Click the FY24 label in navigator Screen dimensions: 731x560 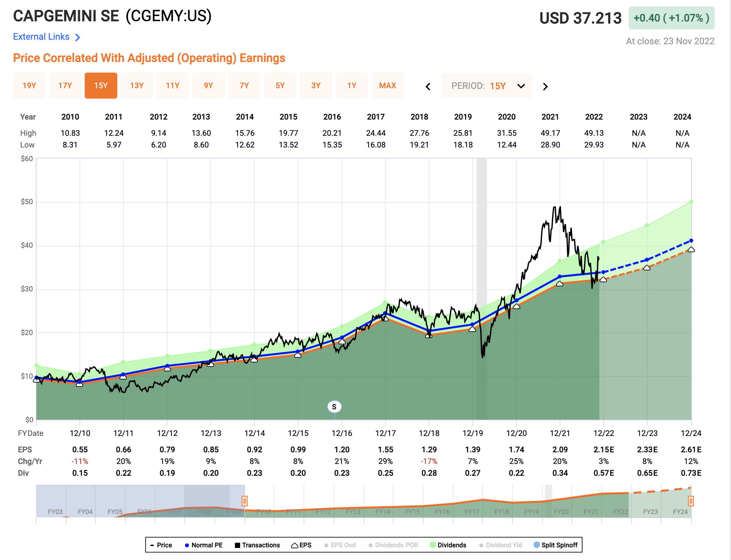tap(680, 512)
